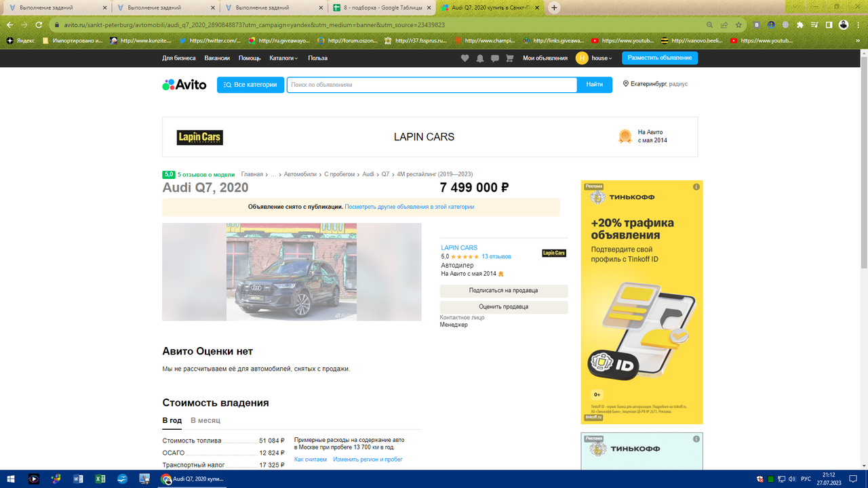Click the shopping cart icon
868x488 pixels.
pos(509,58)
